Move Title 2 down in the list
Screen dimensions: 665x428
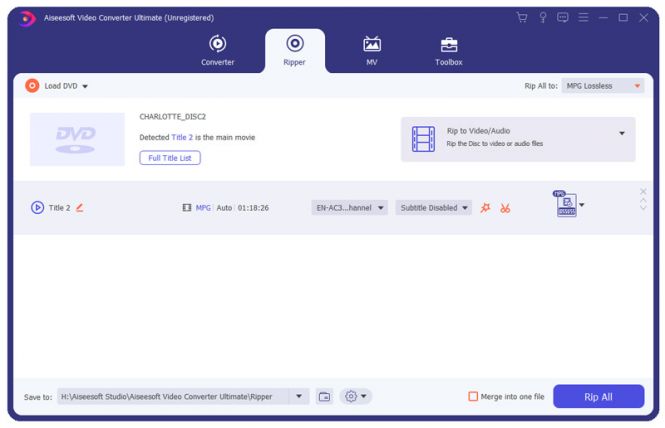click(643, 207)
